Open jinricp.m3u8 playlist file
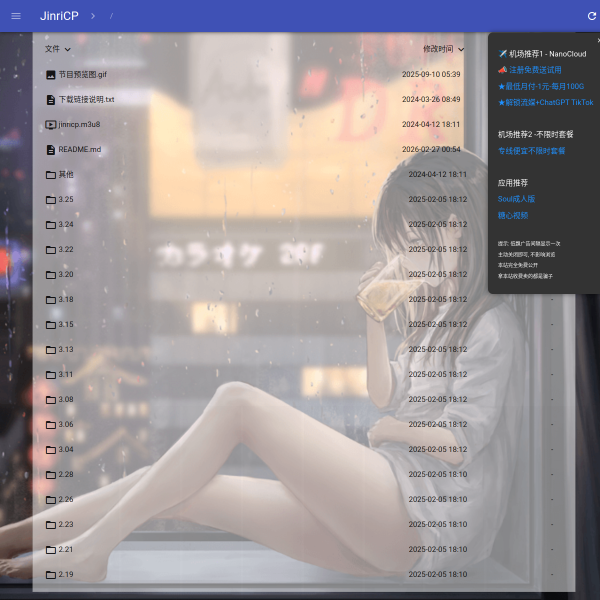The height and width of the screenshot is (600, 600). (x=79, y=124)
